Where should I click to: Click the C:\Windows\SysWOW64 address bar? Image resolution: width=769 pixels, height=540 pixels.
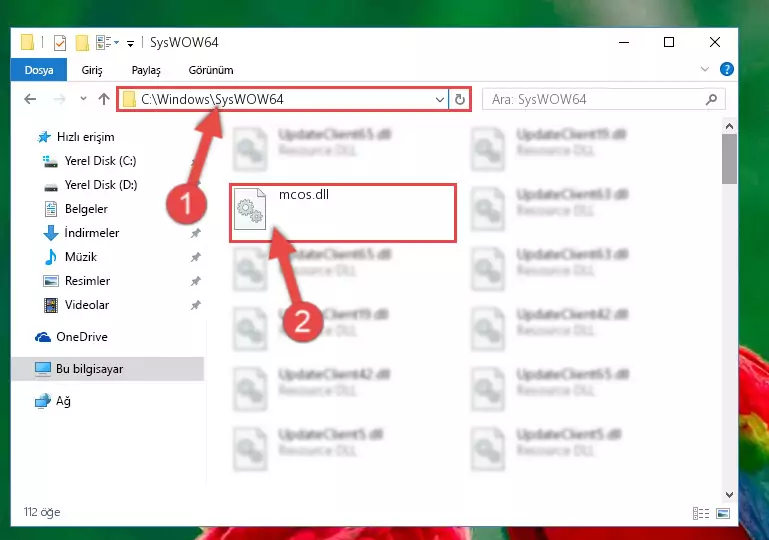click(x=282, y=100)
